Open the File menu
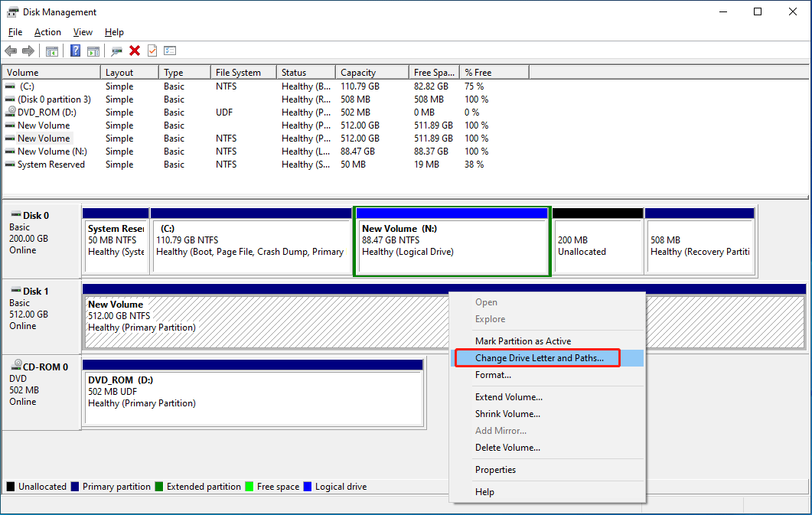 (x=15, y=32)
